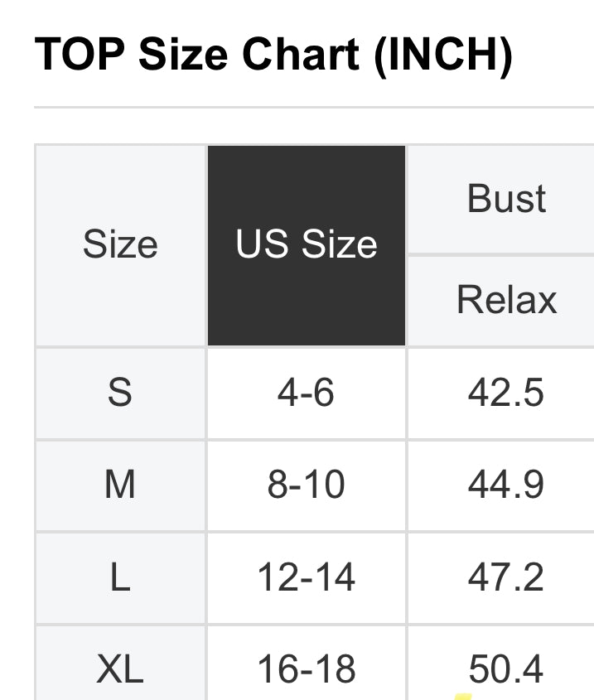This screenshot has height=700, width=594.
Task: Click the 50.4 bust measurement
Action: coord(506,668)
